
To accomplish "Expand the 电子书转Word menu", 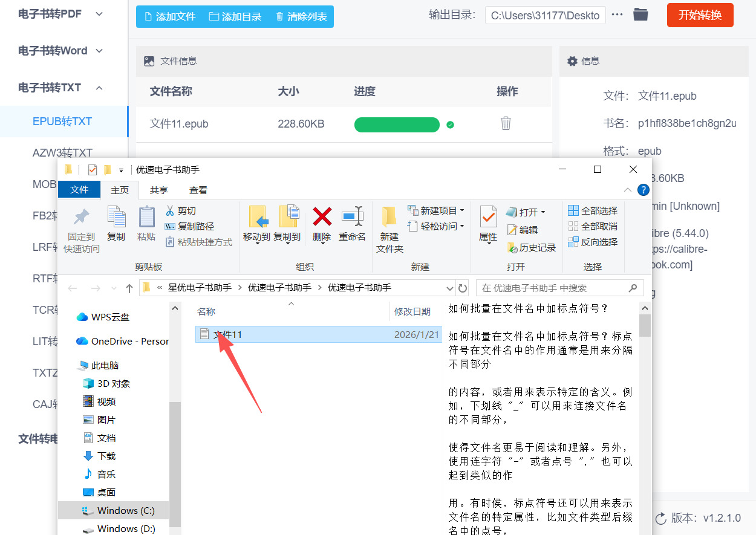I will coord(60,51).
